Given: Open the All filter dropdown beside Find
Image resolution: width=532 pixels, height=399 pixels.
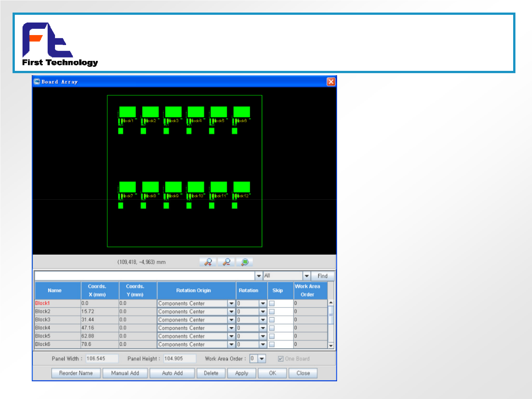Looking at the screenshot, I should 306,276.
